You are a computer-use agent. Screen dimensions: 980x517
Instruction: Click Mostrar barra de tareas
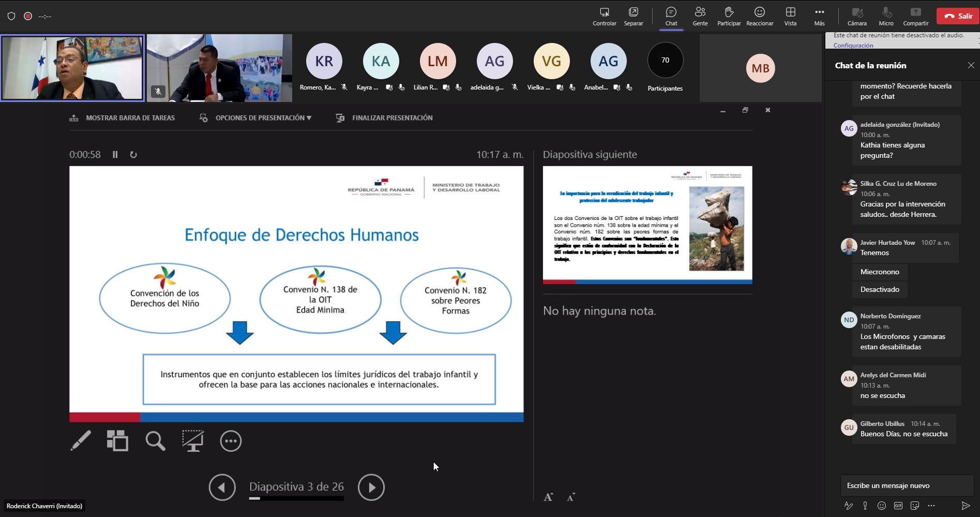pos(122,118)
